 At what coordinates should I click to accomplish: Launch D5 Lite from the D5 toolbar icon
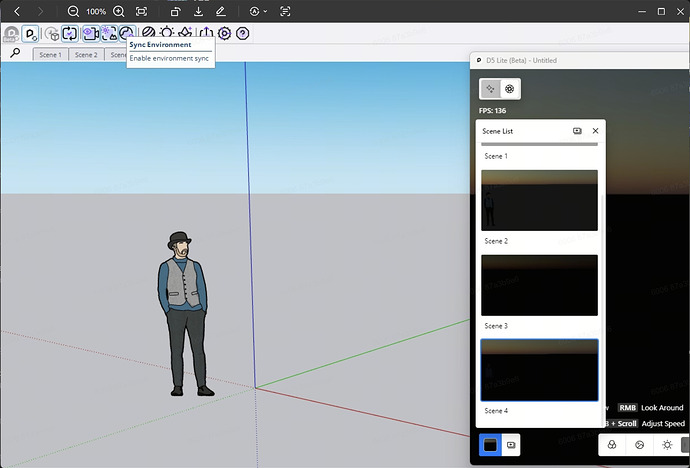click(30, 33)
